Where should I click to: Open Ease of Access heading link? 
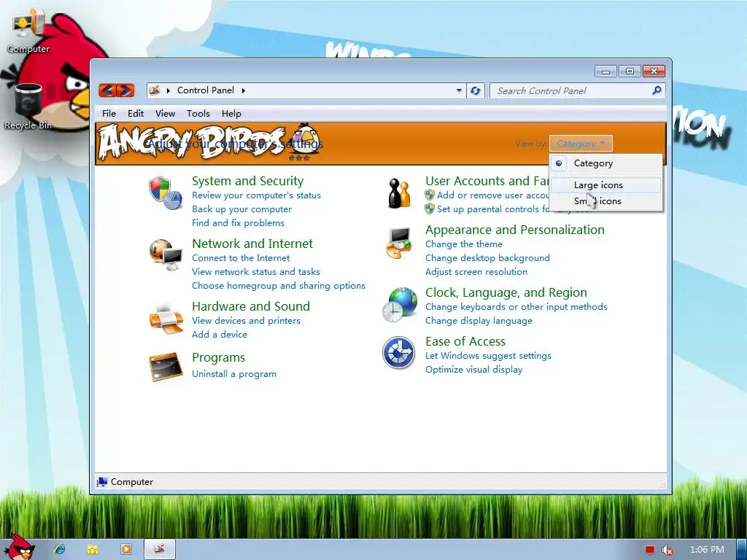click(465, 341)
